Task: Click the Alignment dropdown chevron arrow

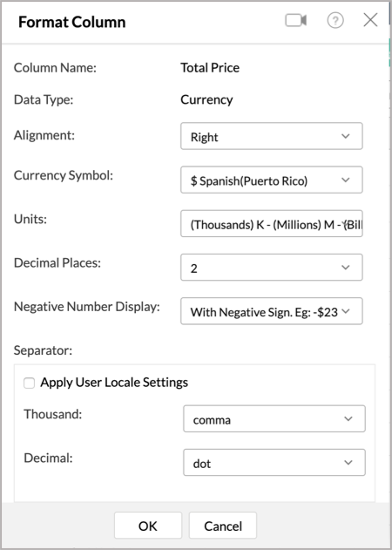Action: pyautogui.click(x=346, y=136)
